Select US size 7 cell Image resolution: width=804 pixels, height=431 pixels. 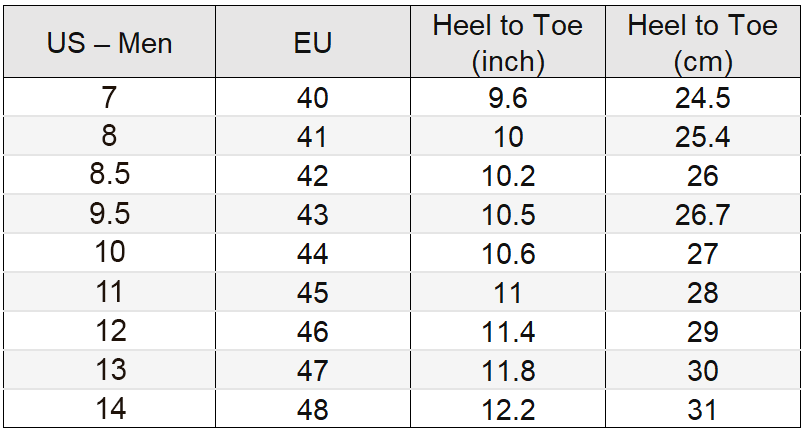[x=109, y=97]
